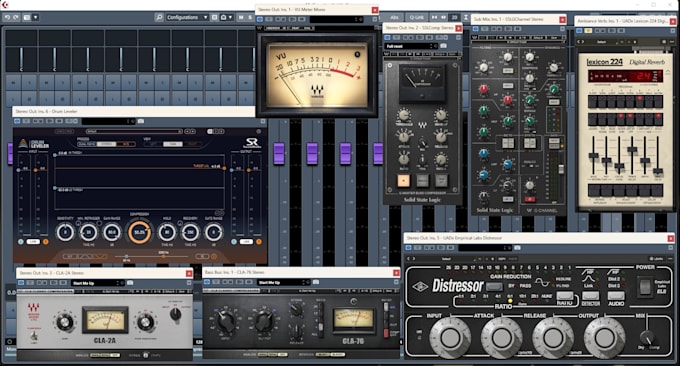
Task: Click the red numeric display on Lexicon 224
Action: 625,76
